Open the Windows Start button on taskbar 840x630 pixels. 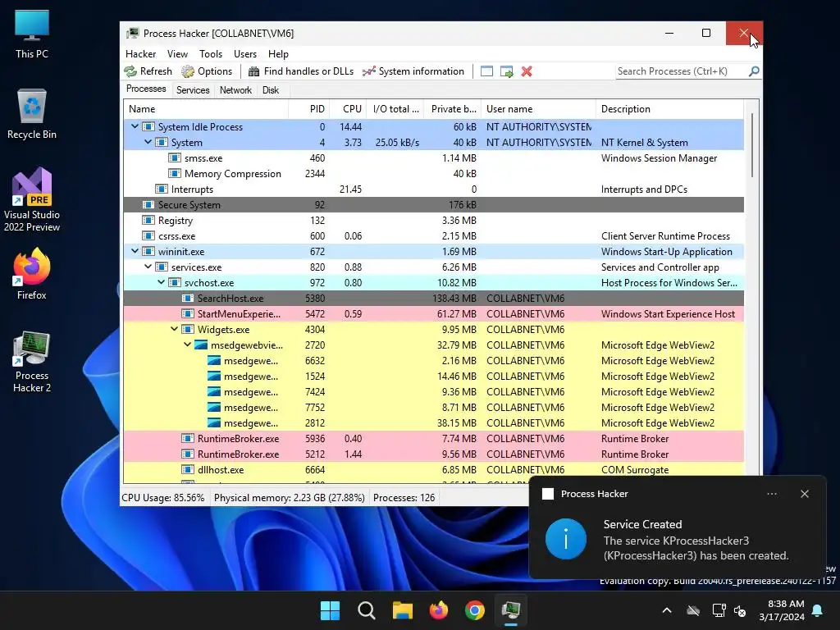(x=330, y=610)
